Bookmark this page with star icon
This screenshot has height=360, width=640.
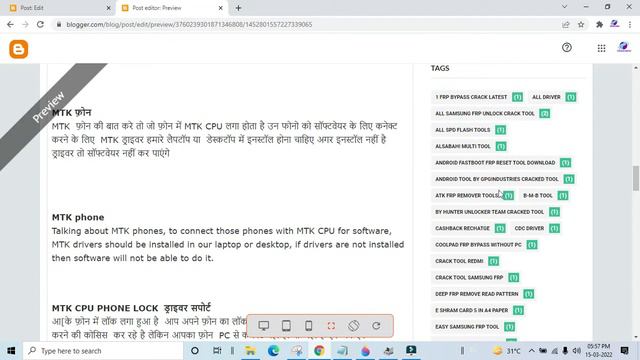point(581,25)
